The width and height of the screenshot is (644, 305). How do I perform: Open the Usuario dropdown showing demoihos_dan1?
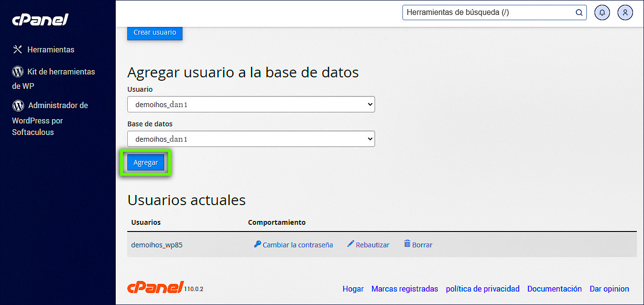251,104
